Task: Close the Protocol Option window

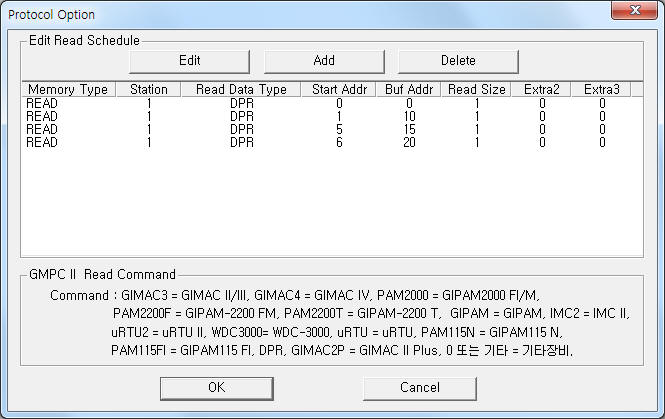Action: pyautogui.click(x=634, y=10)
